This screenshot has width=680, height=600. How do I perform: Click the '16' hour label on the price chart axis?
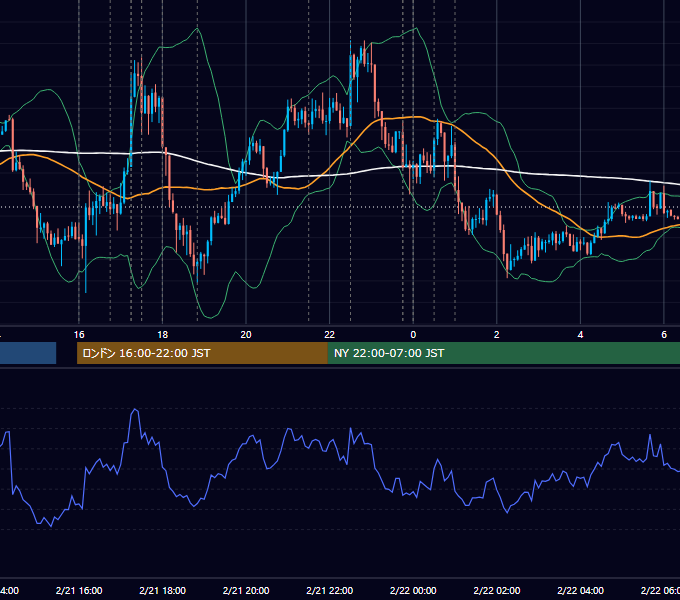[x=79, y=335]
